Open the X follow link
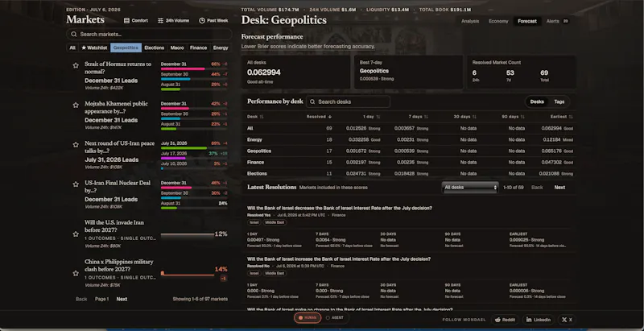Viewport: 644px width, 331px height. pos(567,320)
